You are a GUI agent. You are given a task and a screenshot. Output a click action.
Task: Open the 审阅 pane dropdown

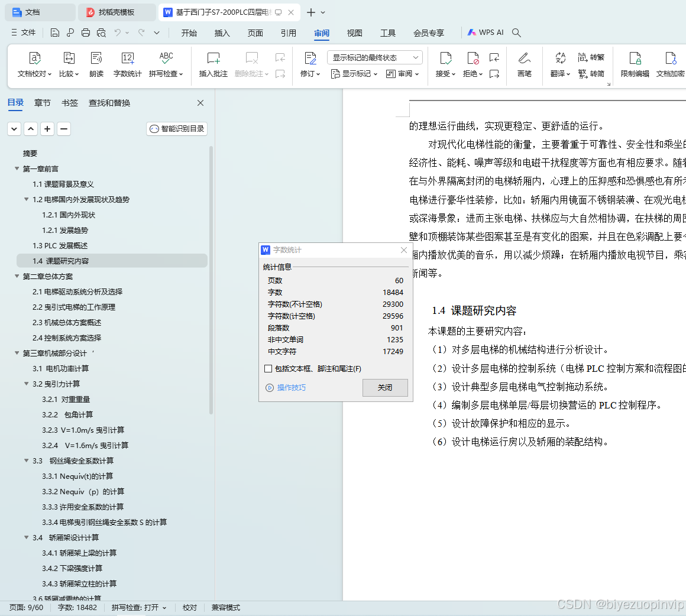[403, 74]
